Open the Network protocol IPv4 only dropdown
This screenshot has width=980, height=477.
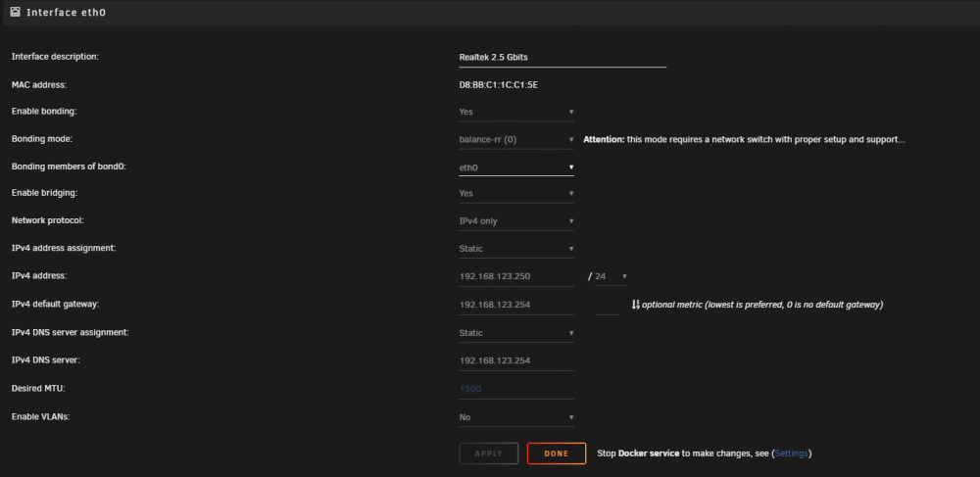click(516, 221)
